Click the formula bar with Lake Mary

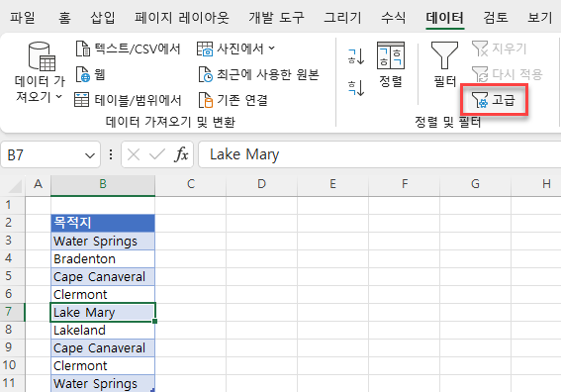coord(379,154)
